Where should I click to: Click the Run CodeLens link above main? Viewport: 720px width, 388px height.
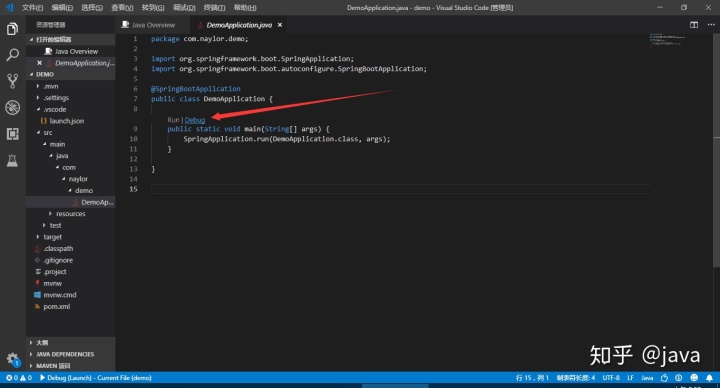pos(173,120)
